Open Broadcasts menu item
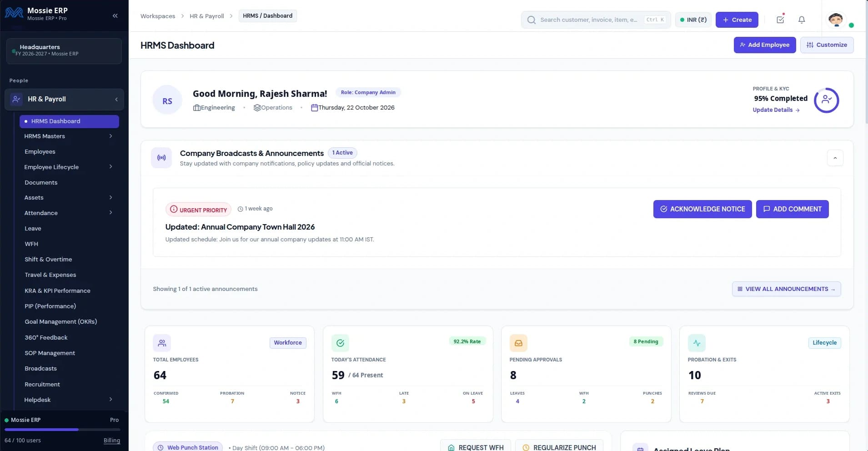The image size is (868, 451). pyautogui.click(x=40, y=368)
